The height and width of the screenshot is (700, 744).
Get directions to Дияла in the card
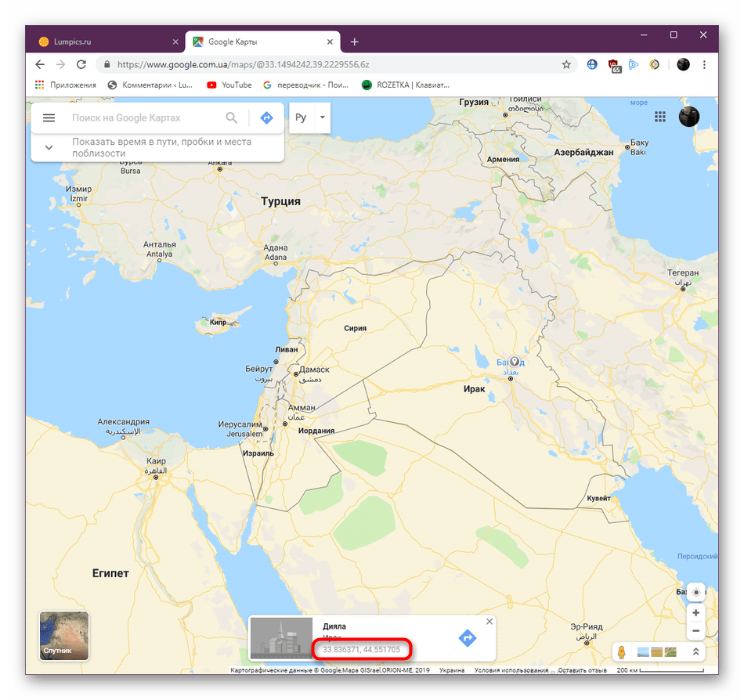468,638
